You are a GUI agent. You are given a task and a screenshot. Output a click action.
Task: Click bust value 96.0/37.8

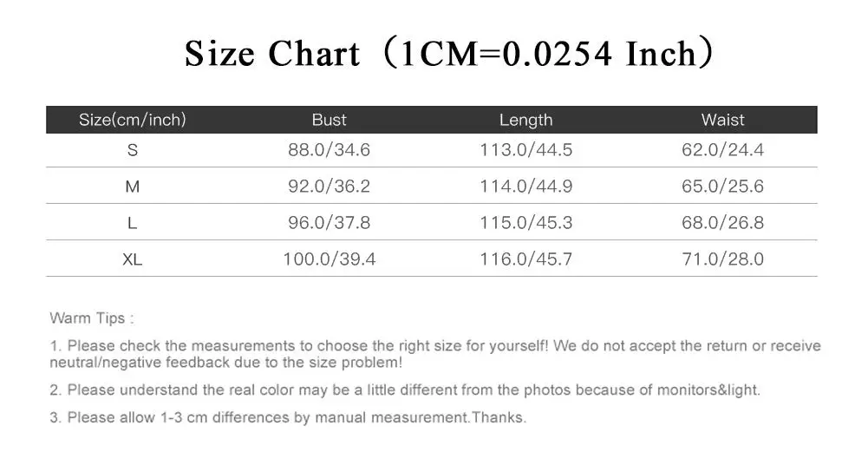pyautogui.click(x=329, y=223)
